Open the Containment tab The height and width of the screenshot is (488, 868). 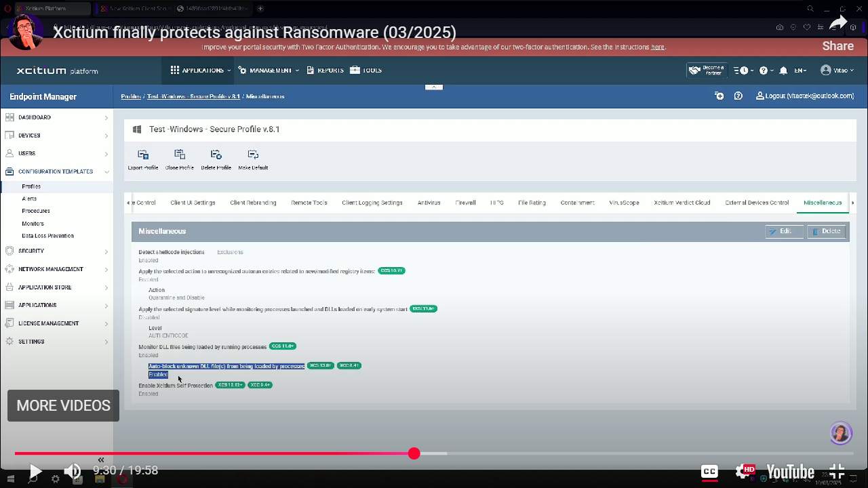(x=578, y=203)
